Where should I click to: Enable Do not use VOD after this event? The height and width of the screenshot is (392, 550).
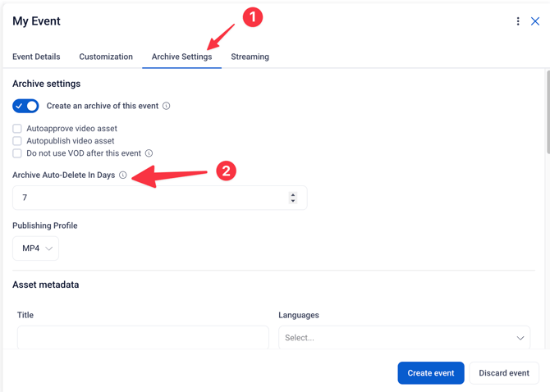[17, 153]
